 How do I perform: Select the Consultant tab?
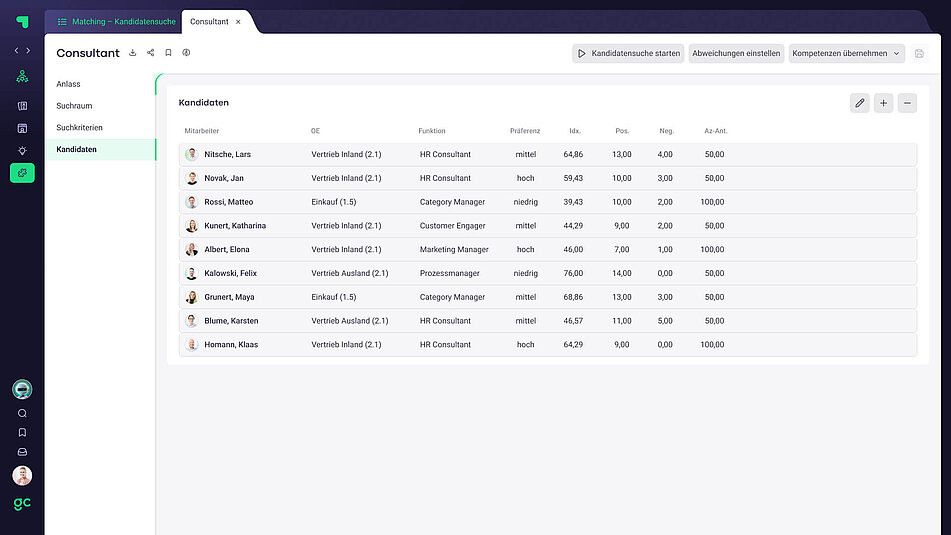[209, 22]
